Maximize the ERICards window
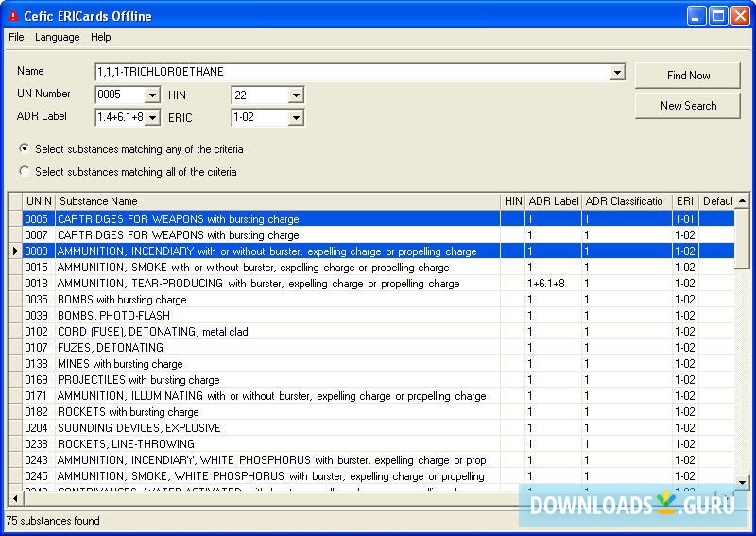Screen dimensions: 756x536 pyautogui.click(x=718, y=16)
